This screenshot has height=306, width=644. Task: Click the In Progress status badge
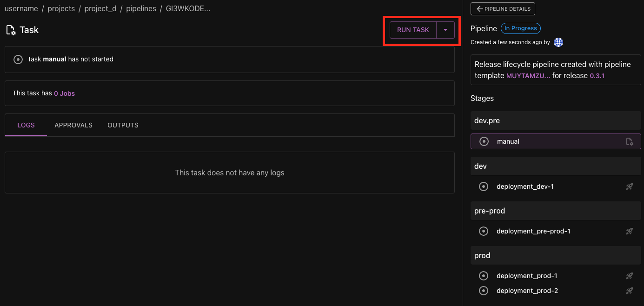point(520,28)
